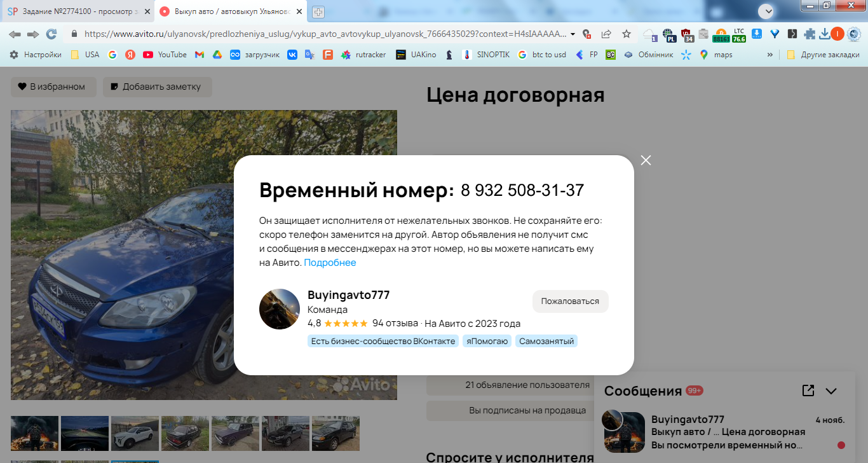Open the browser gear menu icon
This screenshot has width=868, height=463.
(853, 34)
